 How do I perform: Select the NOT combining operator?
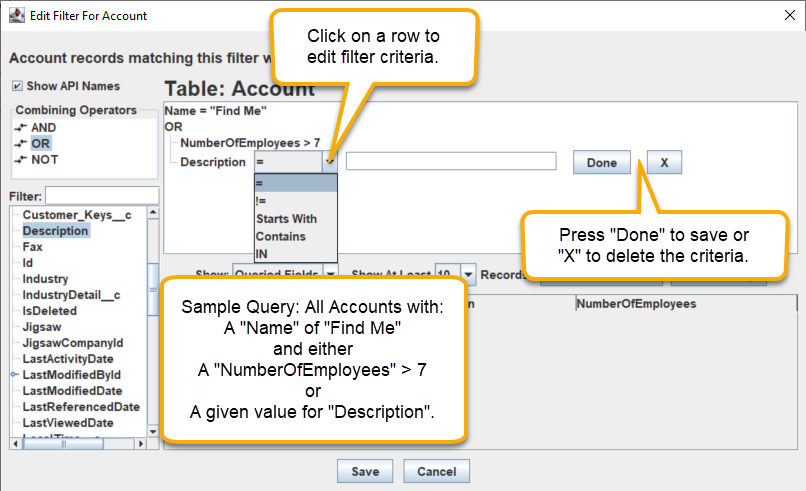(44, 159)
